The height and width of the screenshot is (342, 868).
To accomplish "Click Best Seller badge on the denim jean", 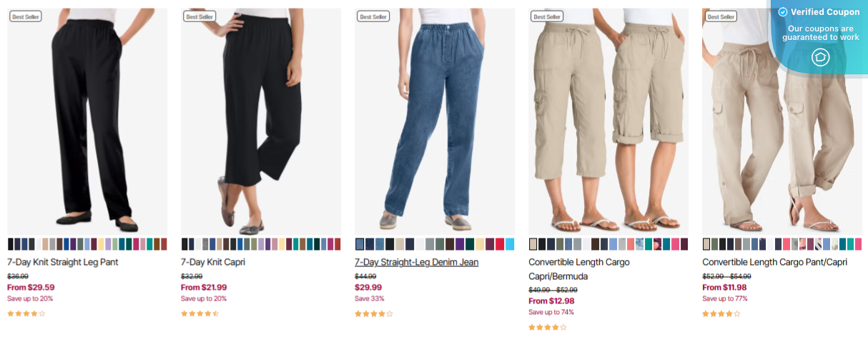I will tap(374, 16).
